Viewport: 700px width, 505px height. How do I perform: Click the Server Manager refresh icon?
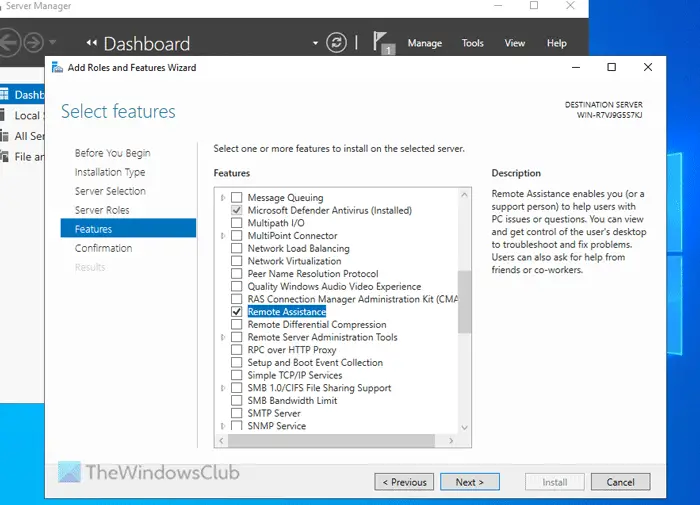[336, 43]
